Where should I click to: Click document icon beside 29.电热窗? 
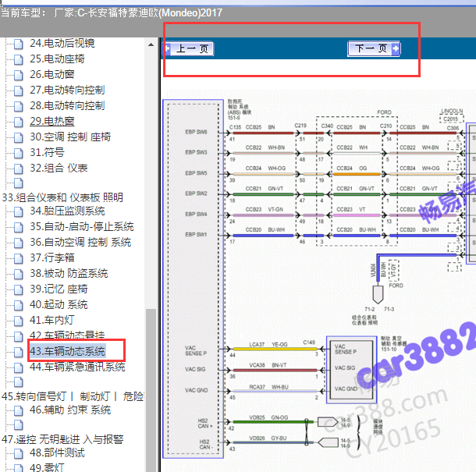coord(19,122)
